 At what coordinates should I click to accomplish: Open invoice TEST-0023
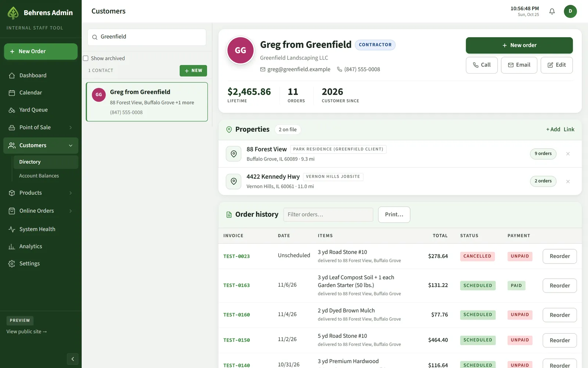pos(237,256)
